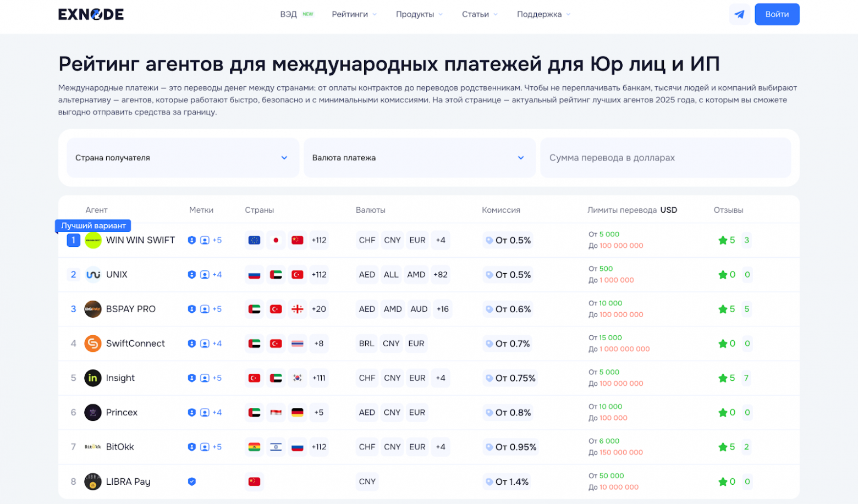Click the review count 5 in BSPAY PRO row
The image size is (858, 504).
click(x=746, y=309)
